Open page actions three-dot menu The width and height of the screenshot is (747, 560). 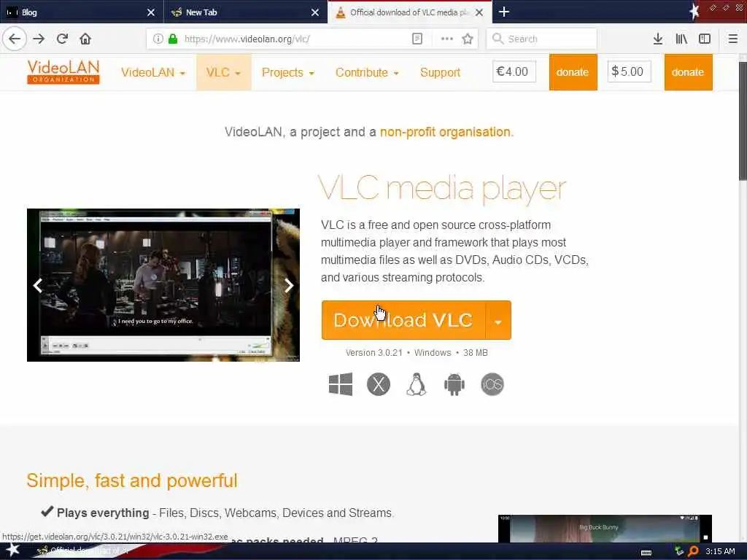click(x=447, y=39)
